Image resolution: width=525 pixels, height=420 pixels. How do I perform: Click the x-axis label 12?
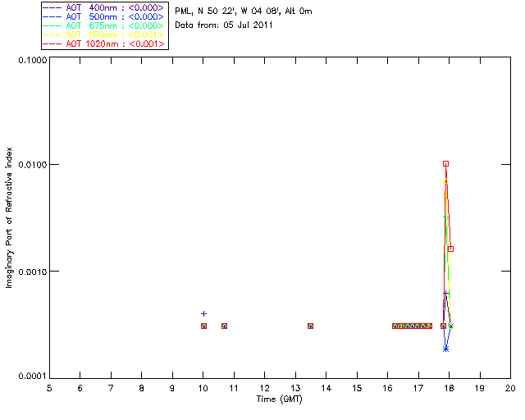(264, 388)
